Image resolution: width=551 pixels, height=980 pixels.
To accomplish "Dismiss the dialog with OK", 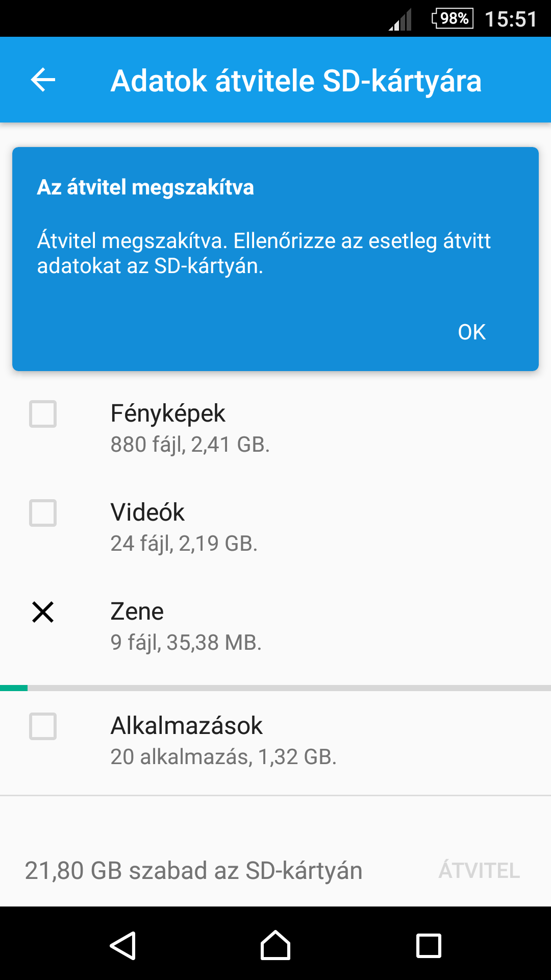I will point(472,332).
